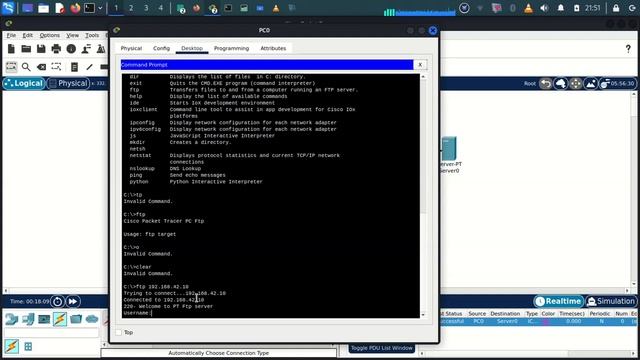
Task: Select End Devices category icon
Action: [x=28, y=319]
